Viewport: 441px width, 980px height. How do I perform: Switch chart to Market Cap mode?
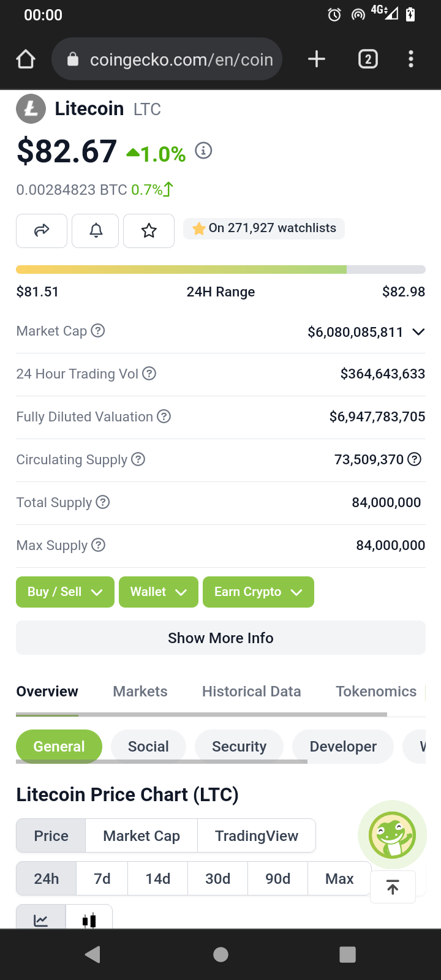point(141,836)
